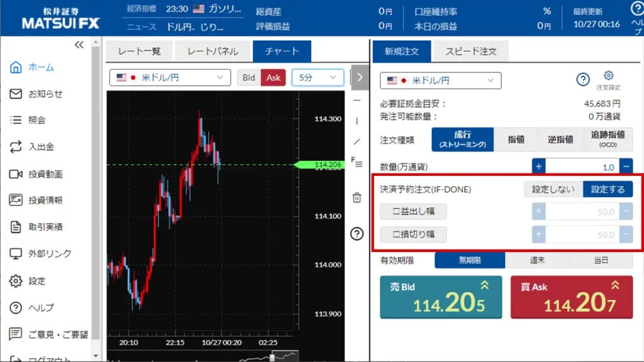
Task: Open the レートパネル tab
Action: coord(213,52)
